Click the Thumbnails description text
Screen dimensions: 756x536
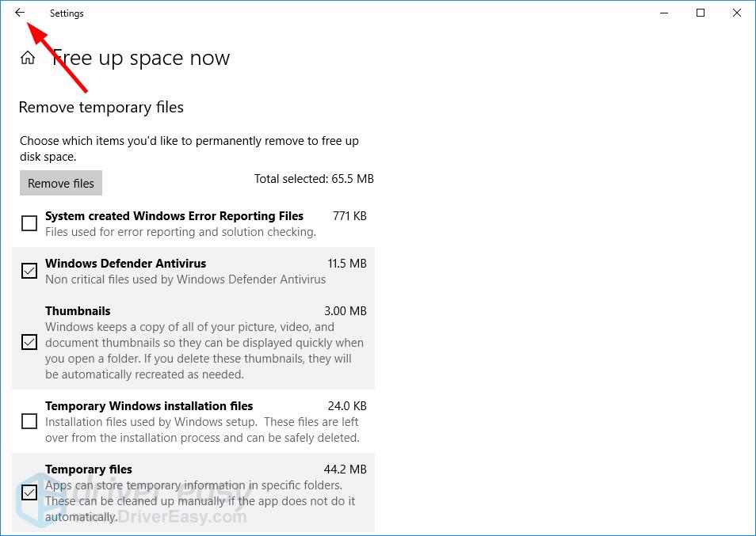204,351
